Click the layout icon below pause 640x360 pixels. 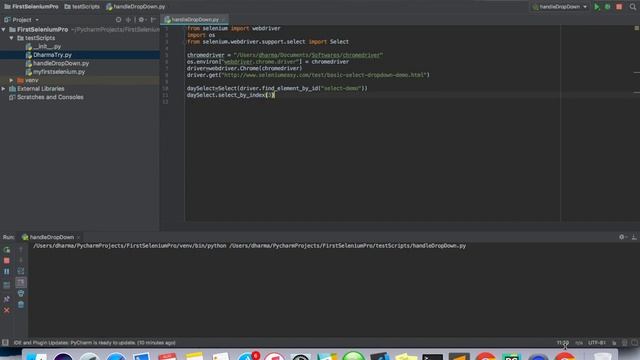click(x=7, y=285)
